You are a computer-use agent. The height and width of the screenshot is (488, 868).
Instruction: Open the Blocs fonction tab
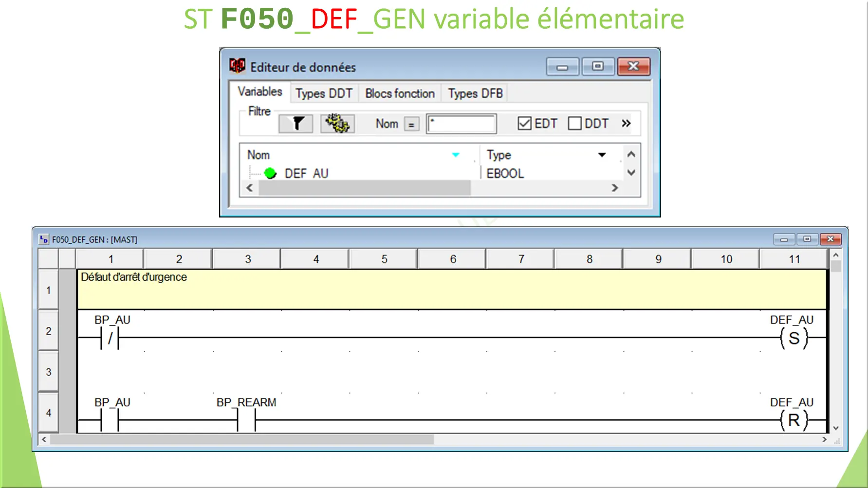399,93
